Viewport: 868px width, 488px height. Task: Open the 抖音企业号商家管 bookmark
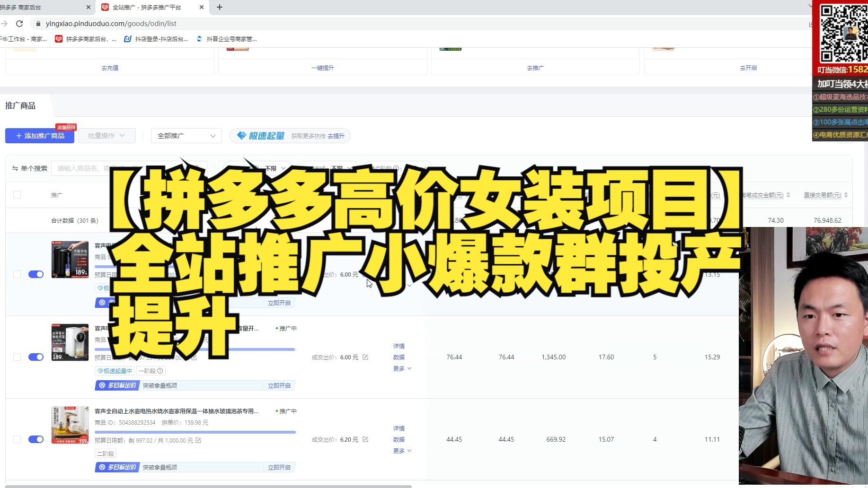pyautogui.click(x=227, y=39)
